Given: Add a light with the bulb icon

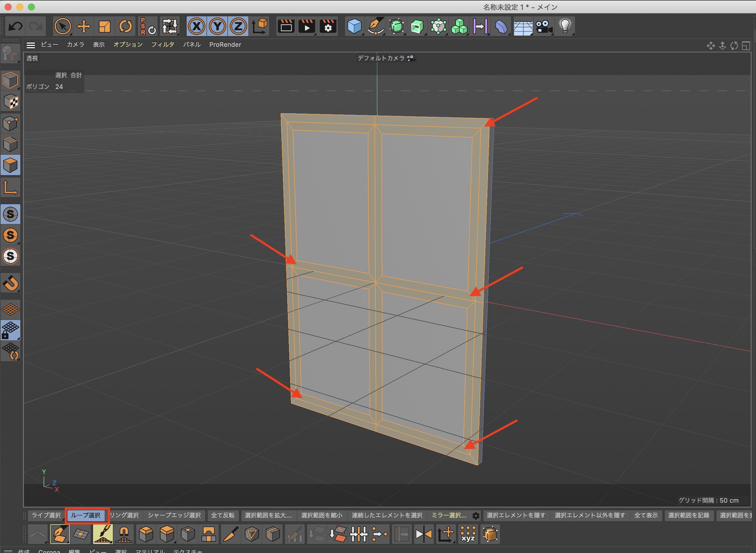Looking at the screenshot, I should [x=565, y=26].
